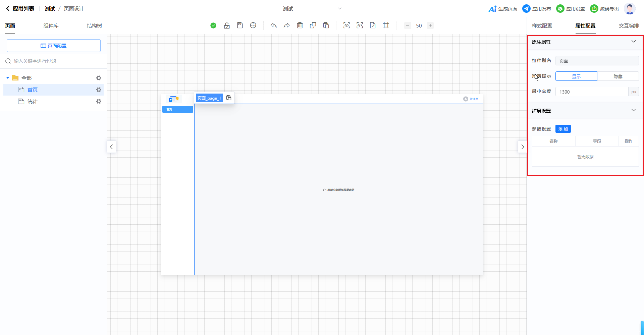644x335 pixels.
Task: Collapse the 原生属性 section
Action: point(633,42)
